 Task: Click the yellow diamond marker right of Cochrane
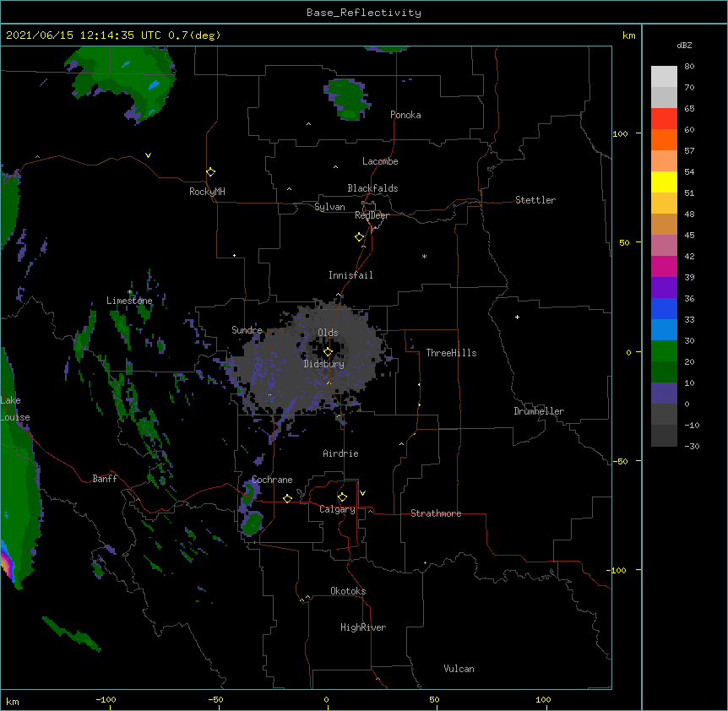[x=287, y=498]
